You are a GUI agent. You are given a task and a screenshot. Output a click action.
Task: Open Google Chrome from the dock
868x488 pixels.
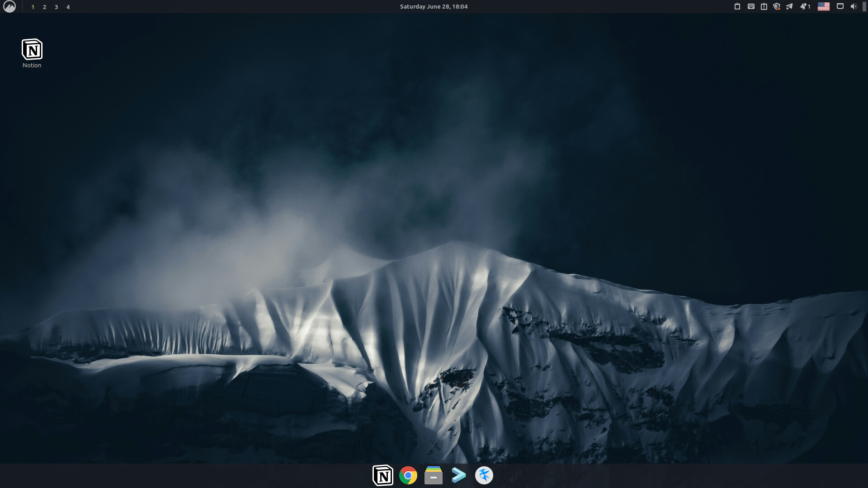pyautogui.click(x=408, y=475)
